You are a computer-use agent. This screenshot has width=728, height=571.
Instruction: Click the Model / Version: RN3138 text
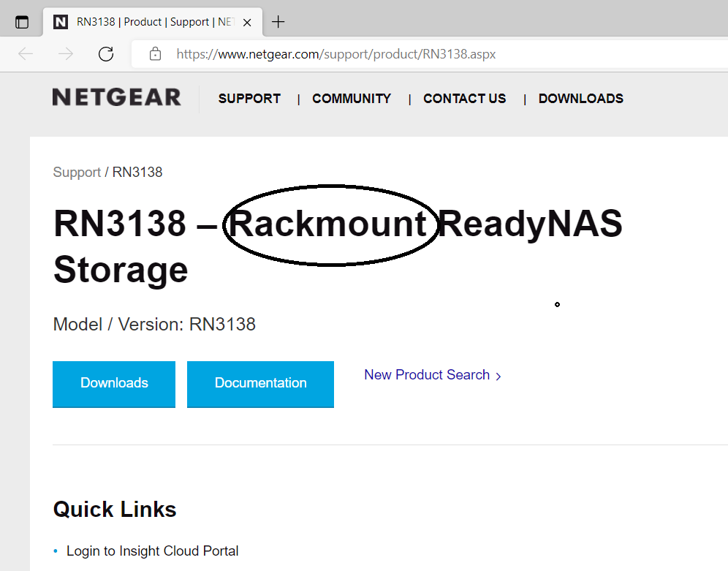[154, 324]
